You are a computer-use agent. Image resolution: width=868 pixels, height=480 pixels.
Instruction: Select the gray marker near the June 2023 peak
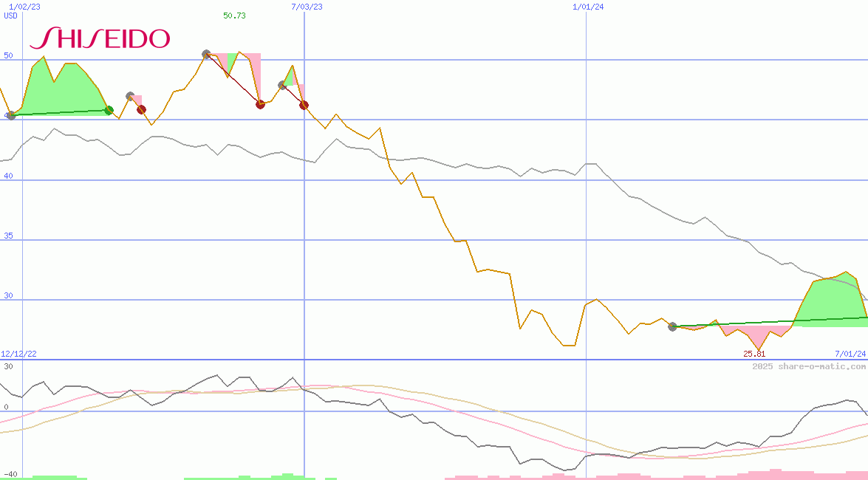click(x=281, y=86)
